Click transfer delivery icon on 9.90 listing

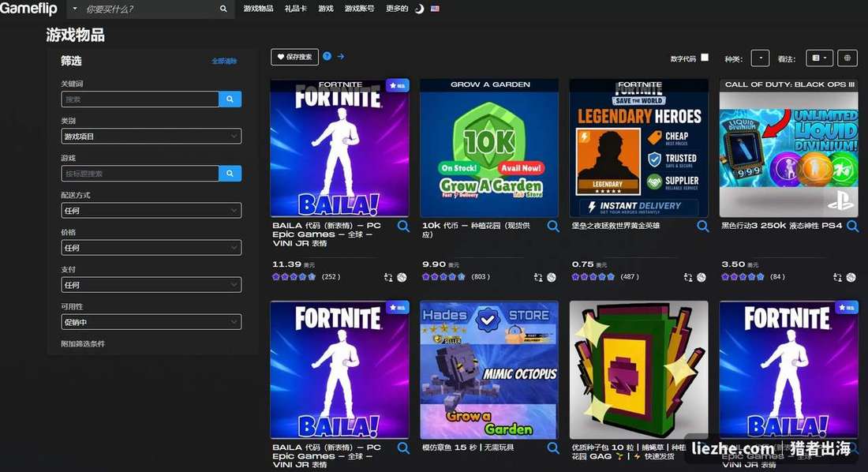tap(538, 277)
